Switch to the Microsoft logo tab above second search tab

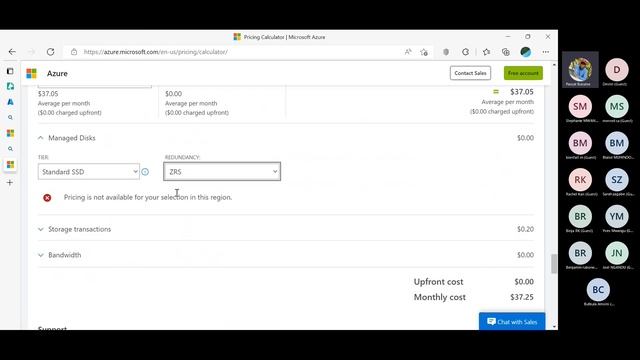pos(10,133)
